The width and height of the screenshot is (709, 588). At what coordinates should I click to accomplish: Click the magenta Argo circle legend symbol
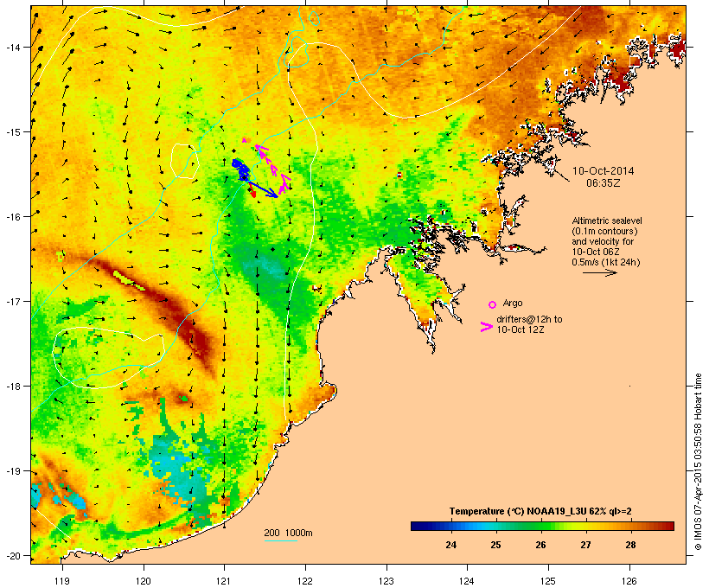click(x=492, y=304)
